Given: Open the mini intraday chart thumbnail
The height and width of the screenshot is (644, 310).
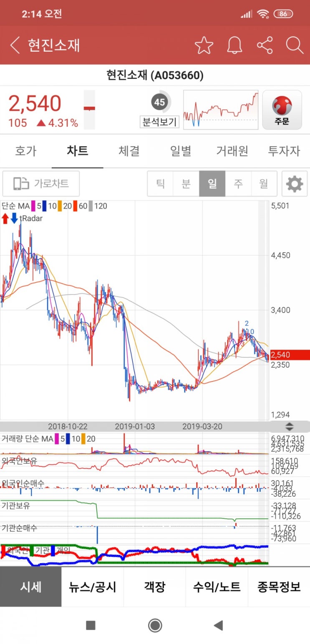Looking at the screenshot, I should click(221, 110).
